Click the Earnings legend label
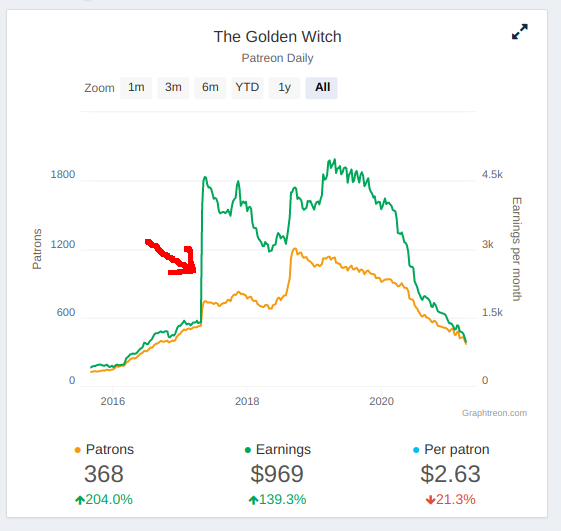This screenshot has height=531, width=561. pos(283,449)
